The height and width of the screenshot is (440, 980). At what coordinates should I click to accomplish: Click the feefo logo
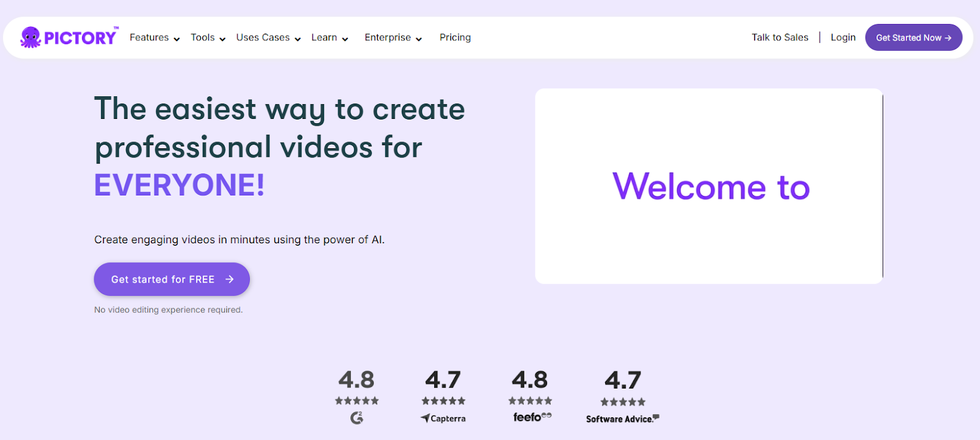coord(532,417)
